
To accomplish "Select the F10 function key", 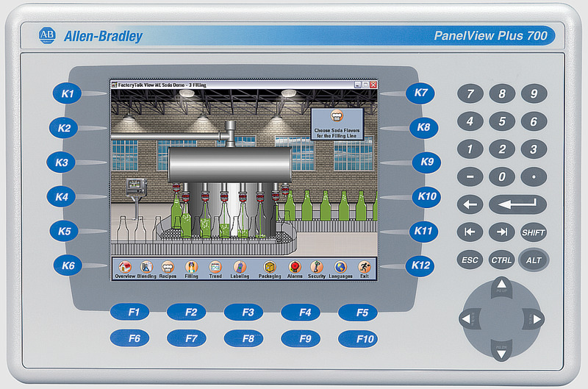I will (358, 339).
